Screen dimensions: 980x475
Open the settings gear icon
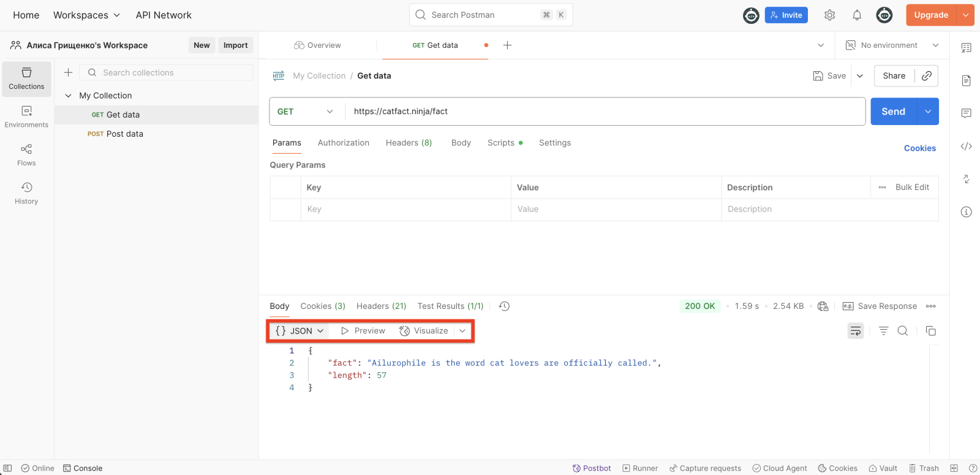[x=829, y=15]
